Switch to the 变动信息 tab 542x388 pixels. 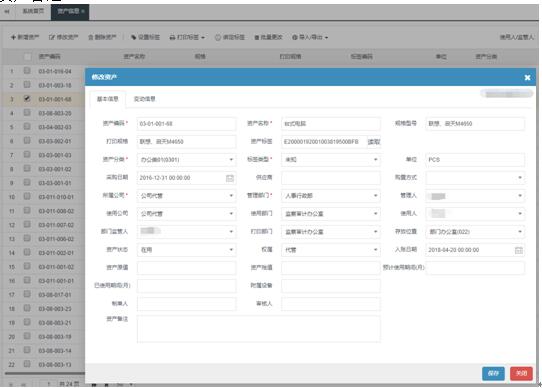[x=144, y=99]
